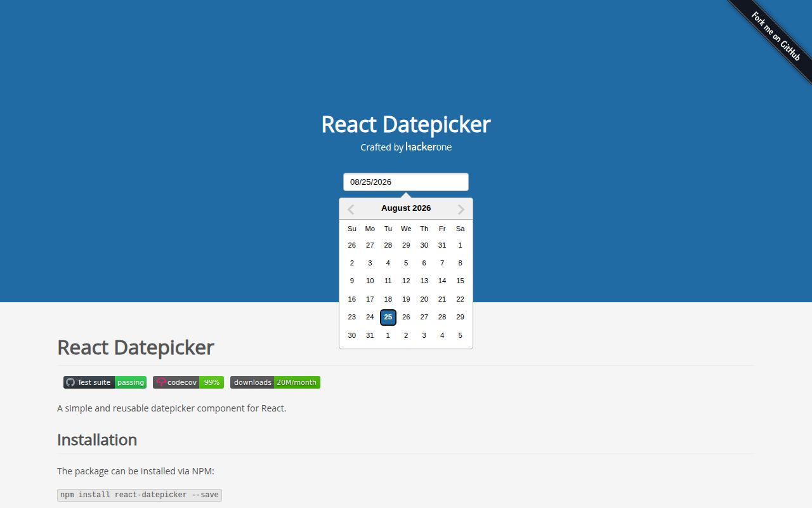Image resolution: width=812 pixels, height=508 pixels.
Task: Pick August 23 in the calendar
Action: (x=352, y=317)
